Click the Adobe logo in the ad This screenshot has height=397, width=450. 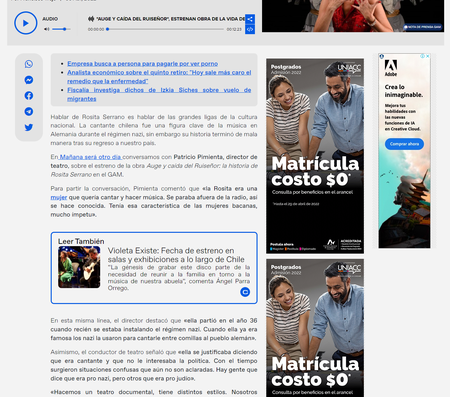(391, 68)
